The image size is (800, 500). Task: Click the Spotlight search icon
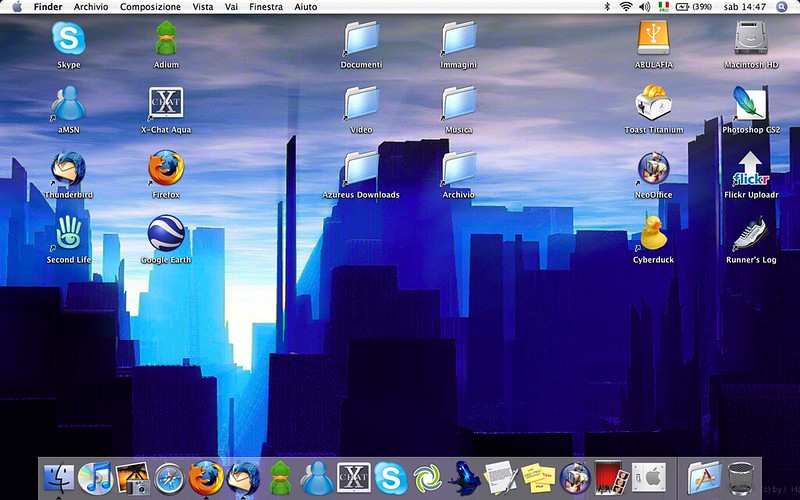coord(781,7)
